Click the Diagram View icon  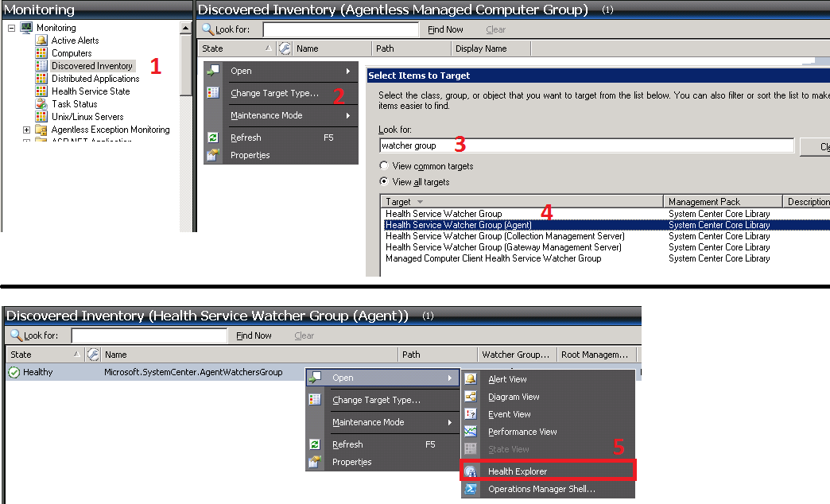471,397
